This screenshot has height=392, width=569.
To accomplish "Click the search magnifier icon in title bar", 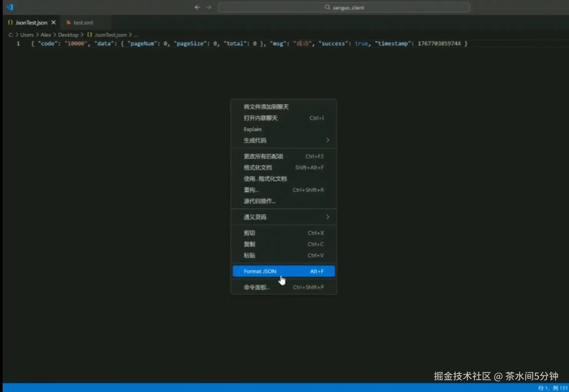I will coord(327,7).
